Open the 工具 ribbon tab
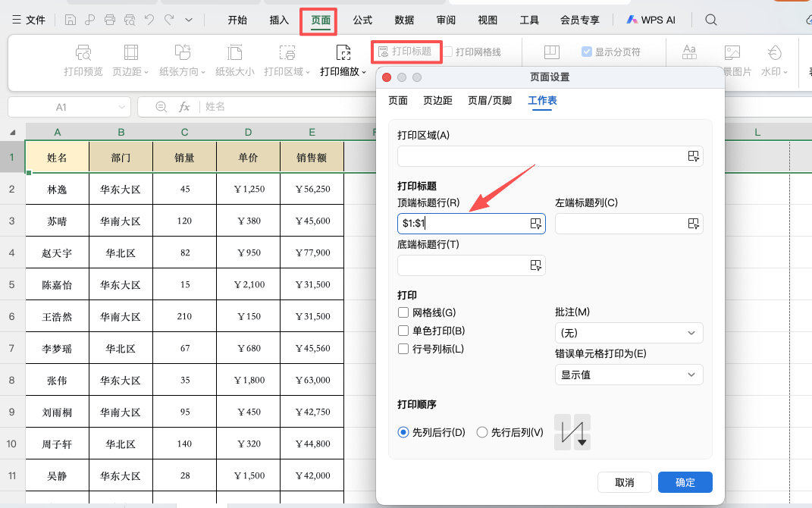812x508 pixels. 529,20
